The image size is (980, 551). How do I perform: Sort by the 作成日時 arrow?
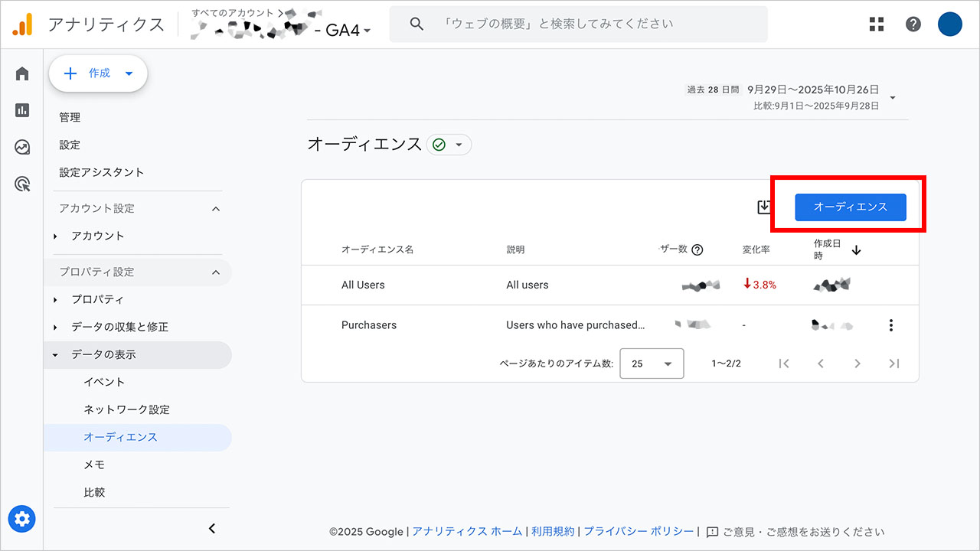click(x=856, y=250)
